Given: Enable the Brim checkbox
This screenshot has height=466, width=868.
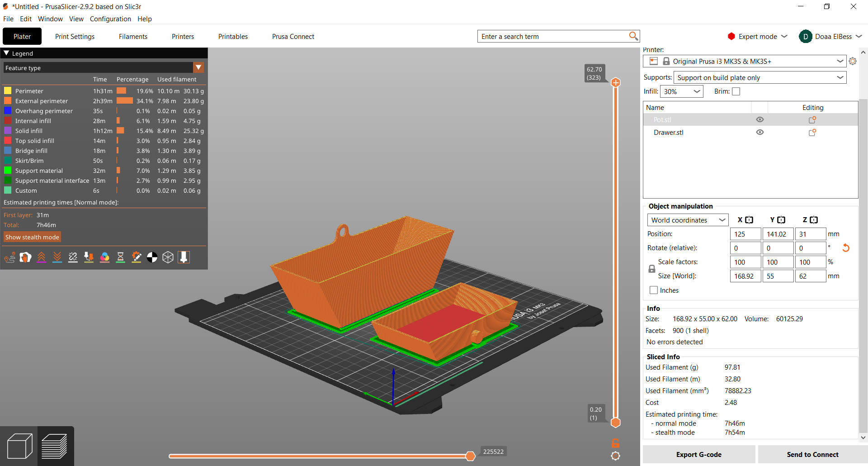Looking at the screenshot, I should (736, 91).
